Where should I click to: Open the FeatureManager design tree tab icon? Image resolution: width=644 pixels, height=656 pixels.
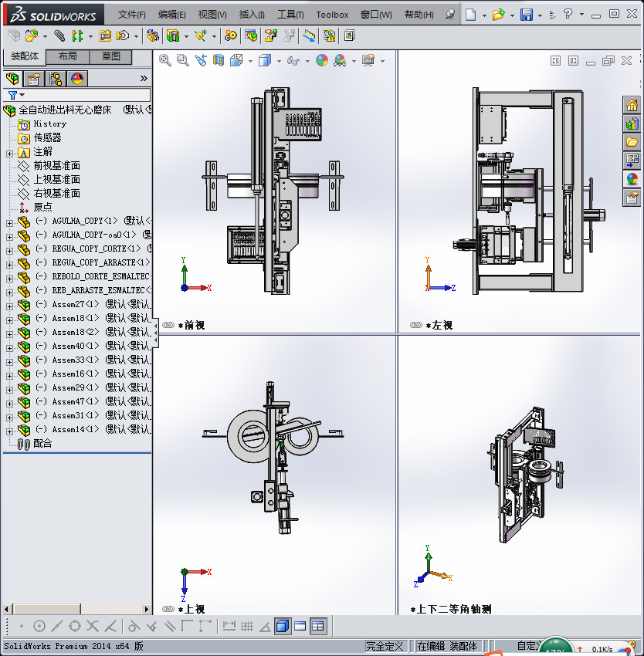[12, 78]
